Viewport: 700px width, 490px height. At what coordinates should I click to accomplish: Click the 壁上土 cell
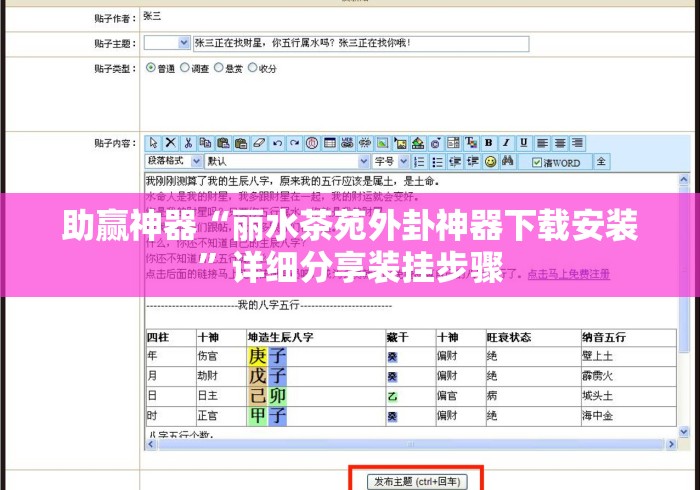pyautogui.click(x=629, y=356)
